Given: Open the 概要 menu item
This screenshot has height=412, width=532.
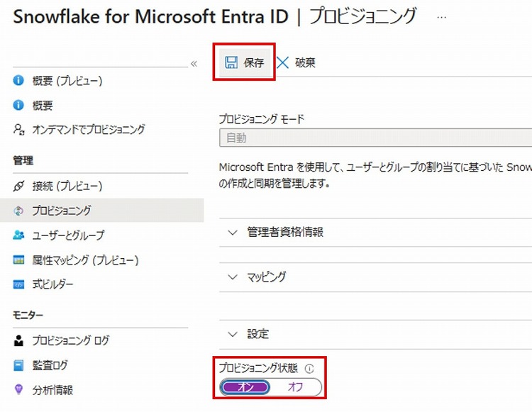Looking at the screenshot, I should coord(43,106).
